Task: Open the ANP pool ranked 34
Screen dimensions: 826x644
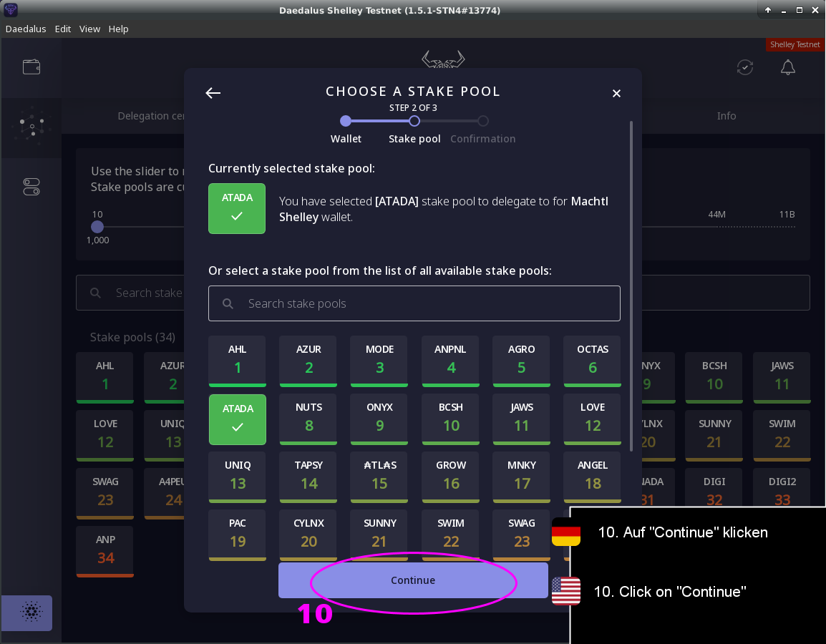Action: 105,551
